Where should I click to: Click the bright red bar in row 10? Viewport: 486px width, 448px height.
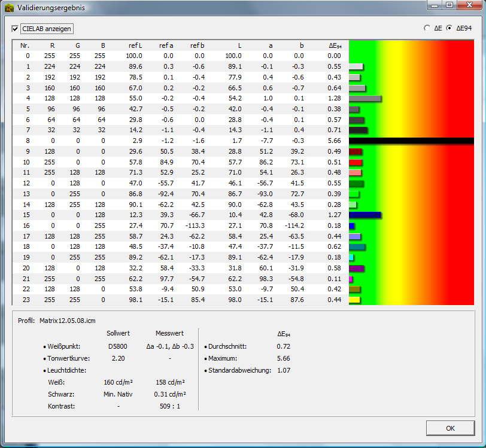(356, 162)
